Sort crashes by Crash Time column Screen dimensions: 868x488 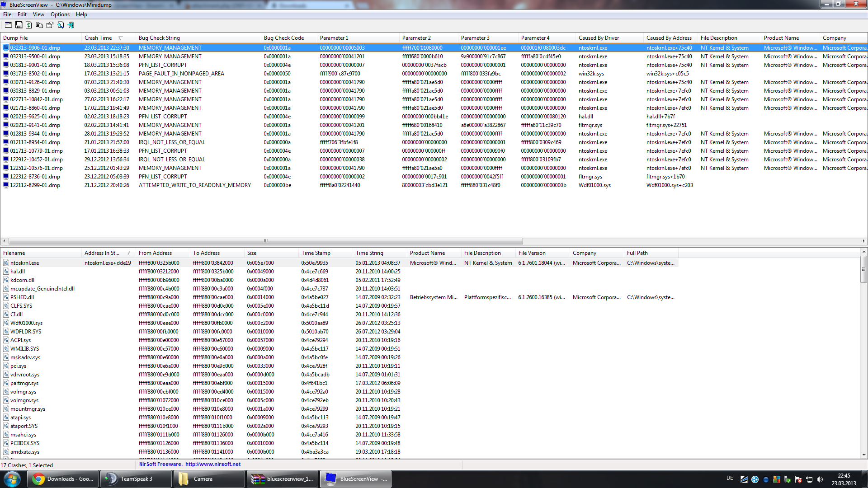tap(98, 38)
